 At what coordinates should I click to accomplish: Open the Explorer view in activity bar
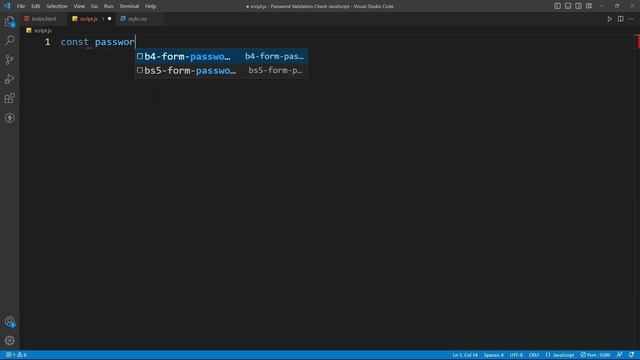click(x=9, y=21)
